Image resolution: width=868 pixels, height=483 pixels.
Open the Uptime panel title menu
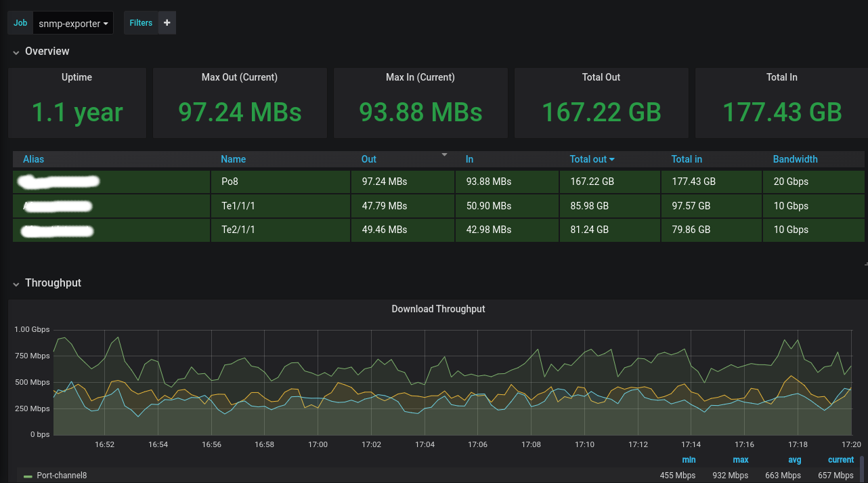77,77
